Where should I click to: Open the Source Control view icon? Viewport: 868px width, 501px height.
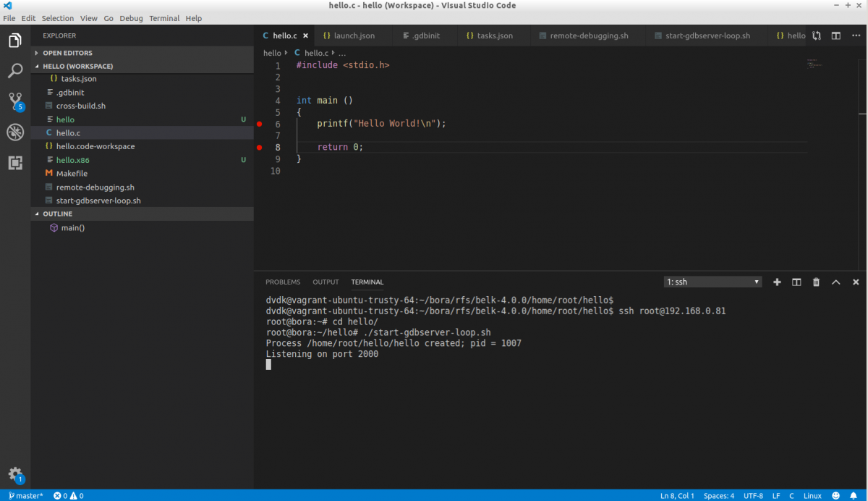[x=15, y=101]
